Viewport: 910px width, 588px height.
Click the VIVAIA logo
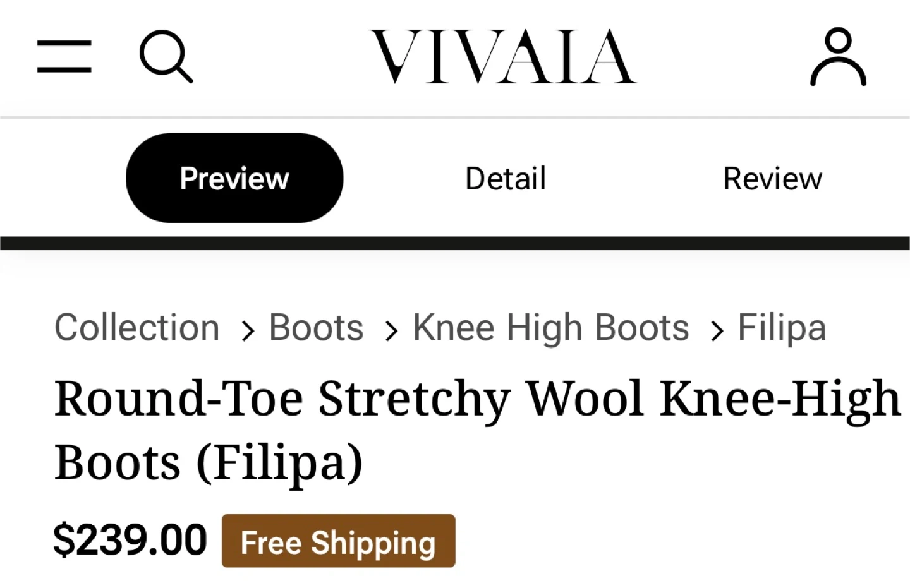tap(502, 57)
